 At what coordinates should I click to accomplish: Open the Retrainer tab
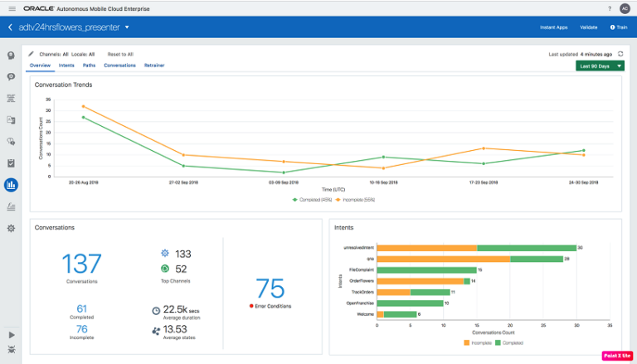click(x=153, y=65)
